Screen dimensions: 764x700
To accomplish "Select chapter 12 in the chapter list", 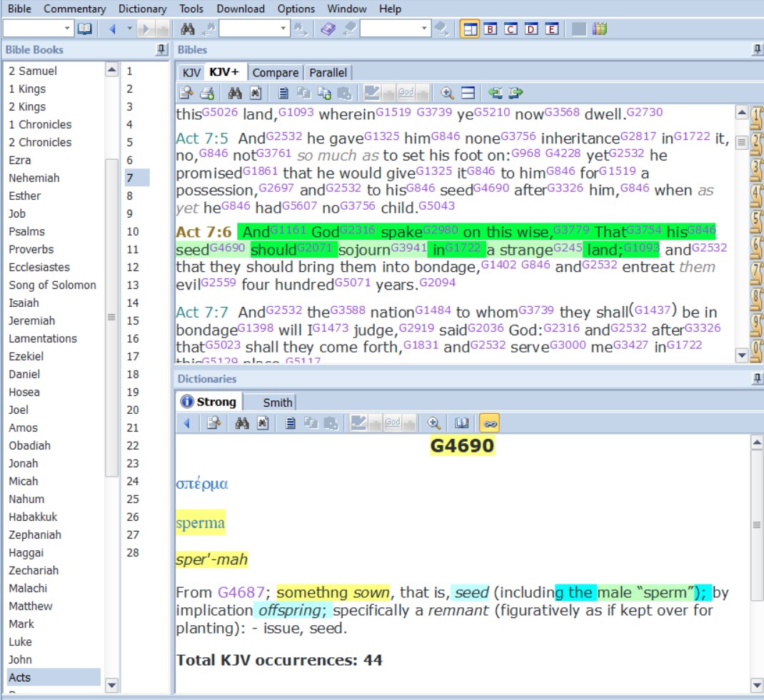I will pyautogui.click(x=133, y=268).
